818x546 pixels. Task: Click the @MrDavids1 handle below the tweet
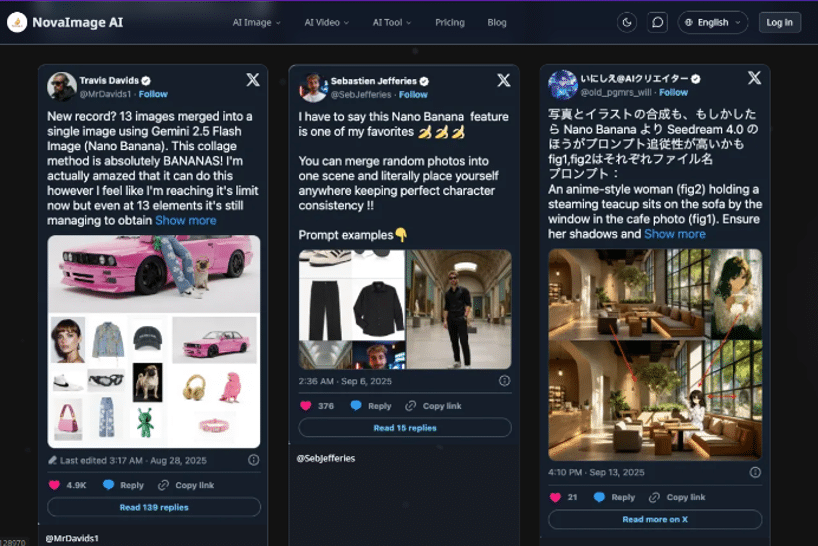[x=72, y=538]
